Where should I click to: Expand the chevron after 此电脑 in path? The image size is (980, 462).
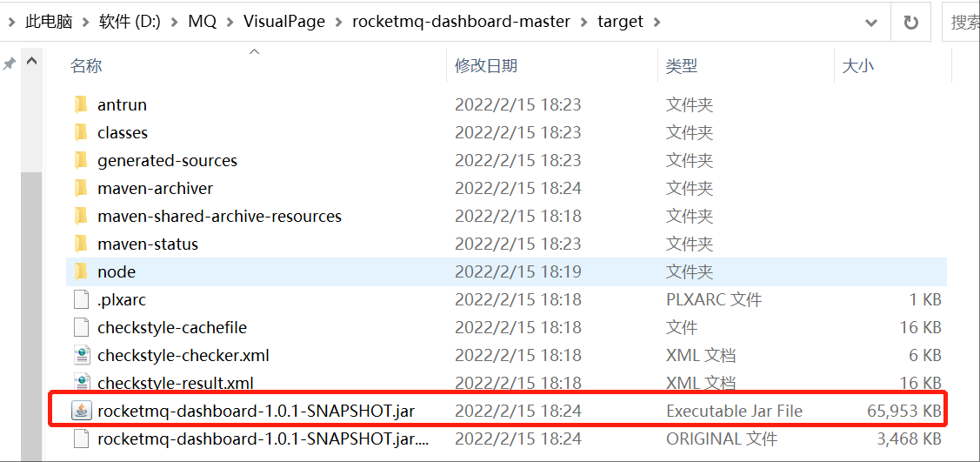(x=85, y=22)
